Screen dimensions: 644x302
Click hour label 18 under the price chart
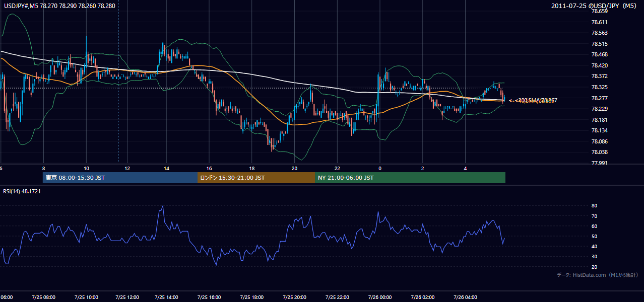point(252,169)
